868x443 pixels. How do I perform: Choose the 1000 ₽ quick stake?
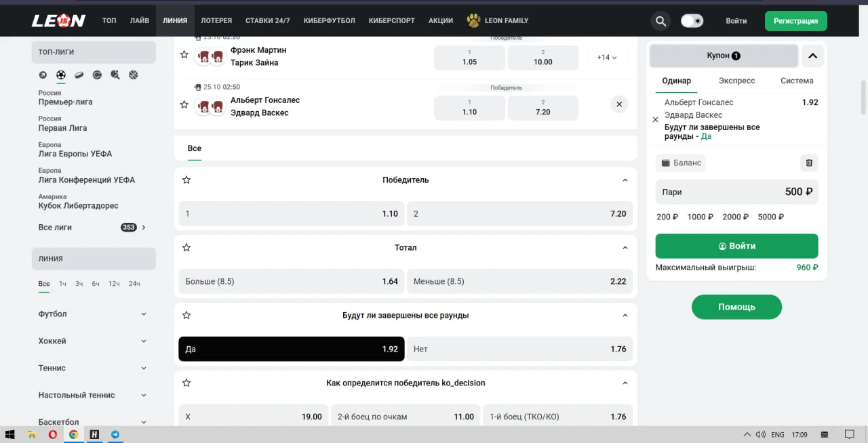pyautogui.click(x=701, y=217)
